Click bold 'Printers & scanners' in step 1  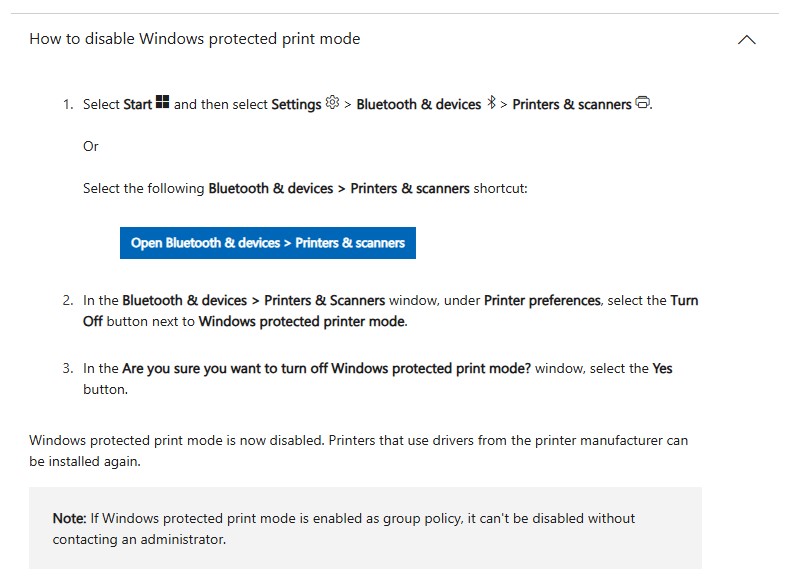point(571,104)
